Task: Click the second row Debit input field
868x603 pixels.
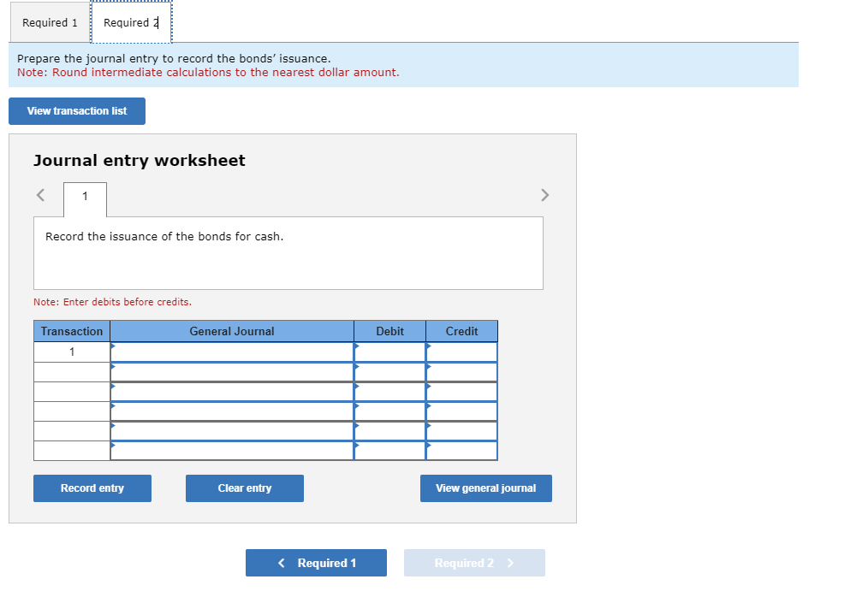Action: (x=389, y=371)
